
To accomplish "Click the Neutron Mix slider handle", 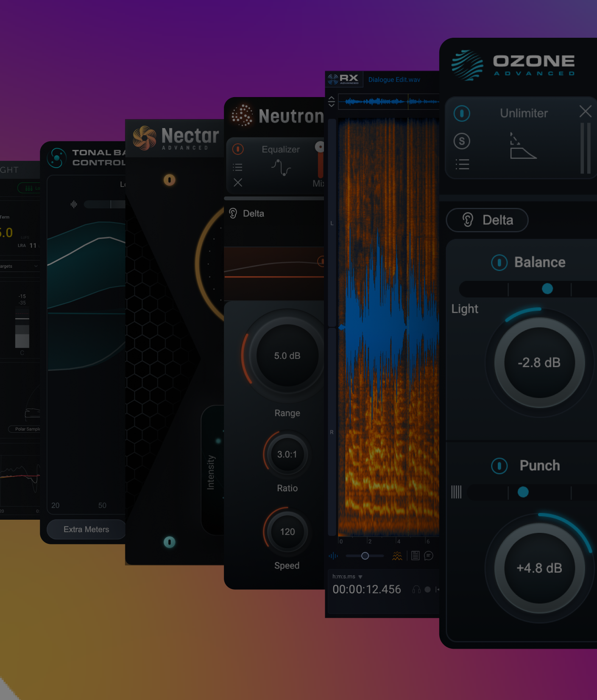I will (x=320, y=147).
